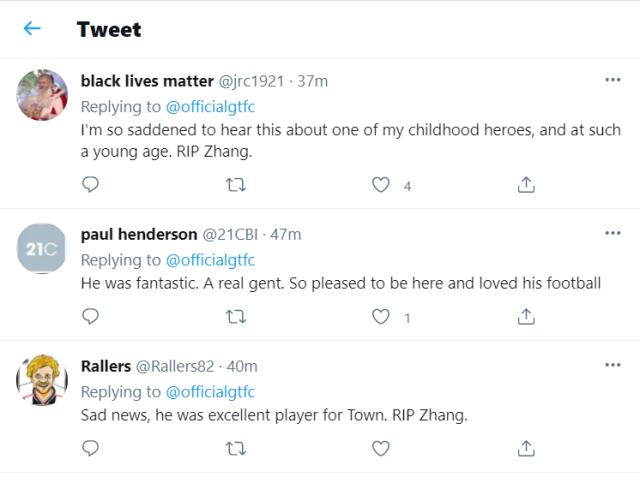Like the tweet from Rallers
Screen dimensions: 640x483
click(x=381, y=449)
